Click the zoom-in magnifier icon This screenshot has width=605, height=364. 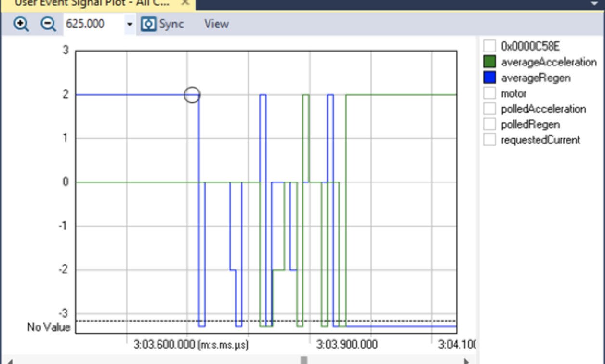(21, 24)
